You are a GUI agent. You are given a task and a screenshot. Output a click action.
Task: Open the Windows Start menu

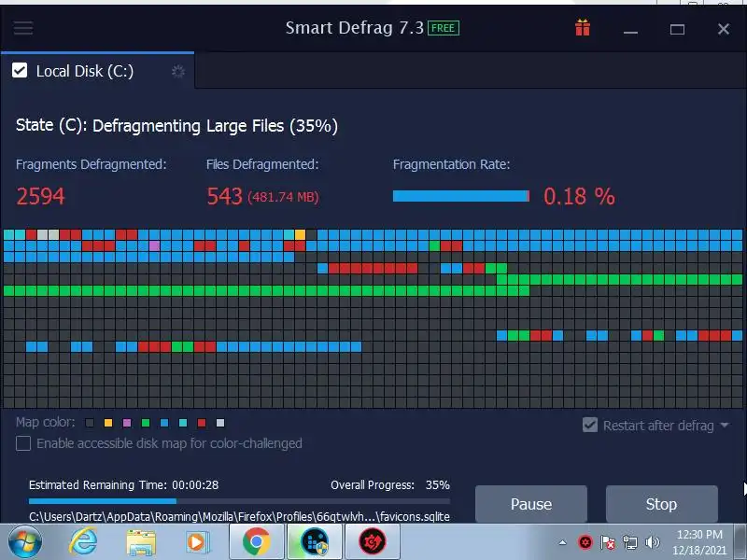coord(24,542)
